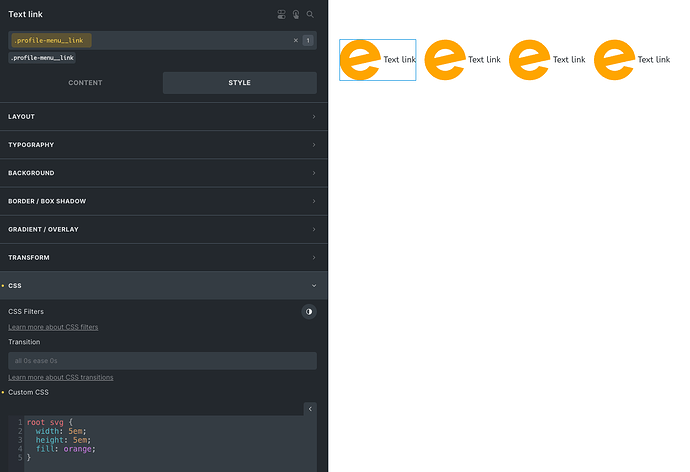Expand the LAYOUT section

point(164,117)
